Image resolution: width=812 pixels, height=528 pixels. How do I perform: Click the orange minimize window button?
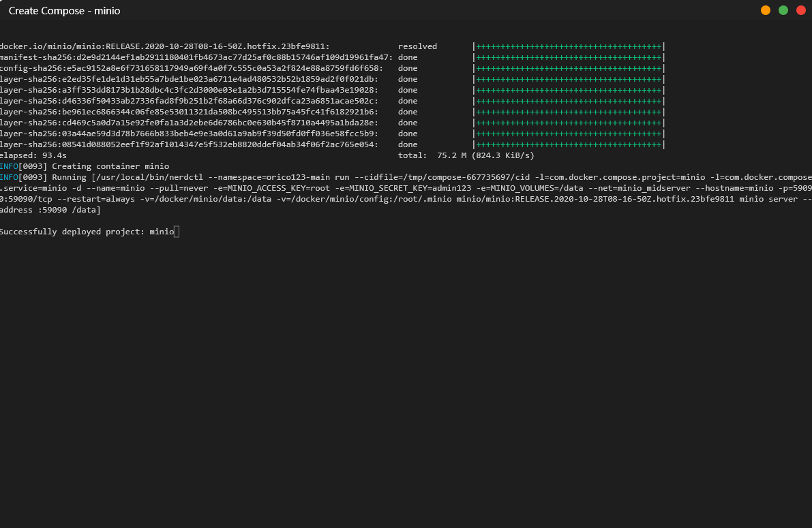point(766,10)
